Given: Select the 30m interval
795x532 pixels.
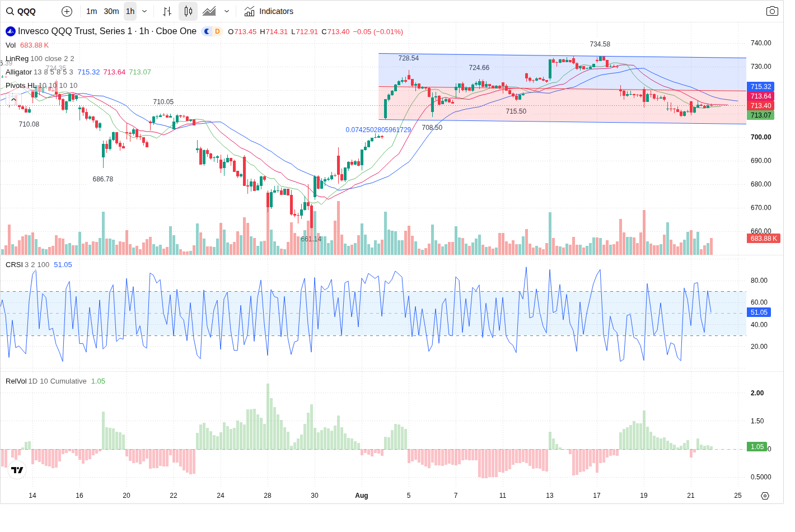Looking at the screenshot, I should pos(111,11).
